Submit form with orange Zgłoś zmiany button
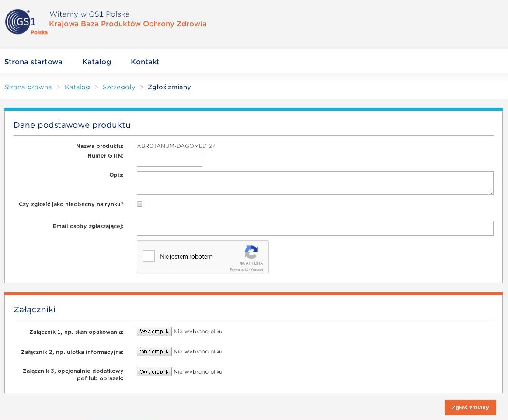Screen dimensions: 508x420 point(470,407)
